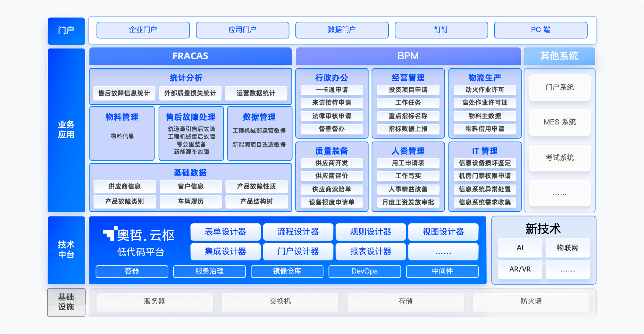Open the 集成设计器 button
This screenshot has height=334, width=644.
click(x=225, y=252)
